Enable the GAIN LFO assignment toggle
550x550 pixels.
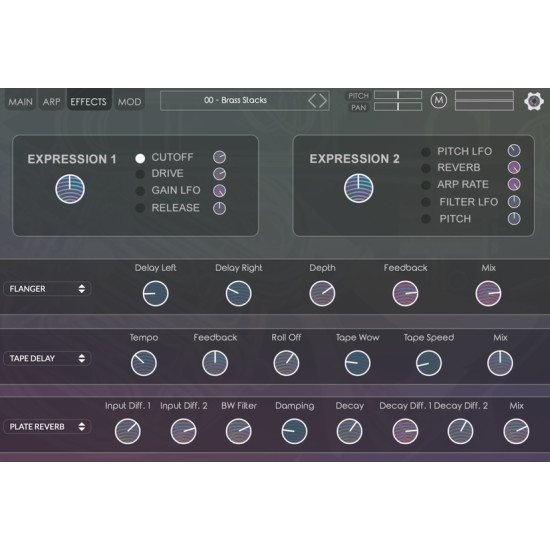point(140,190)
